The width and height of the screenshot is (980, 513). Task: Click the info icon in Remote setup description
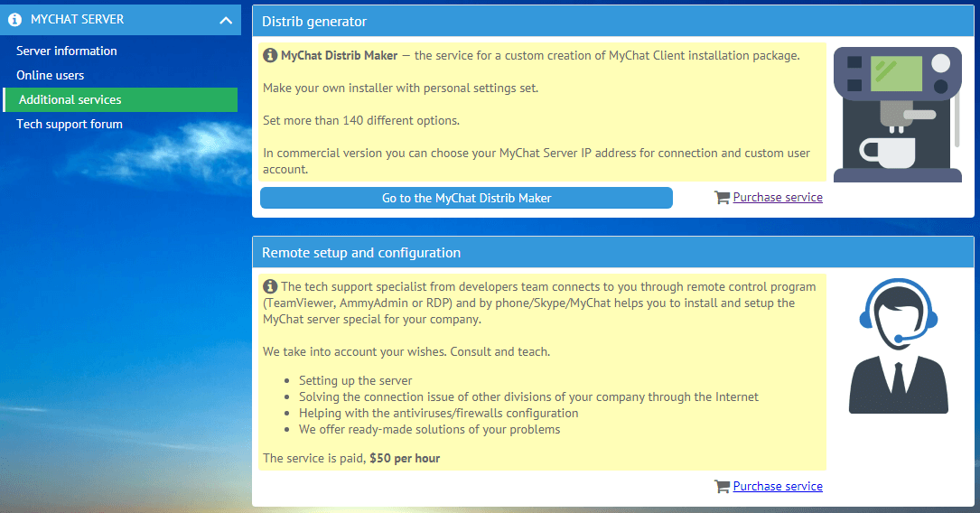click(x=270, y=287)
